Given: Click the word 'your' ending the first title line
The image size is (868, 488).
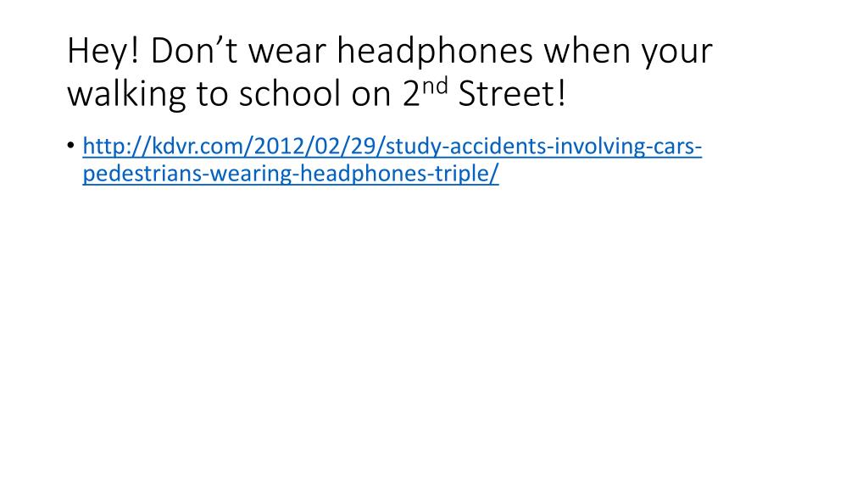Looking at the screenshot, I should pos(677,51).
